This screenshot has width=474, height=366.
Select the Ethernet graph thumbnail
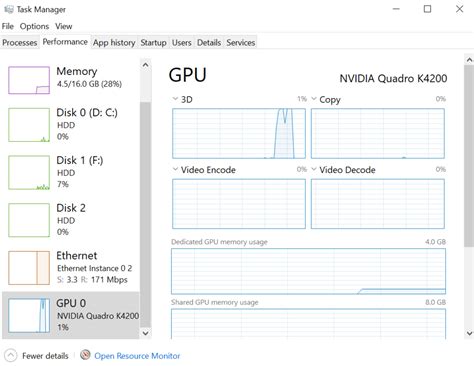tap(29, 268)
